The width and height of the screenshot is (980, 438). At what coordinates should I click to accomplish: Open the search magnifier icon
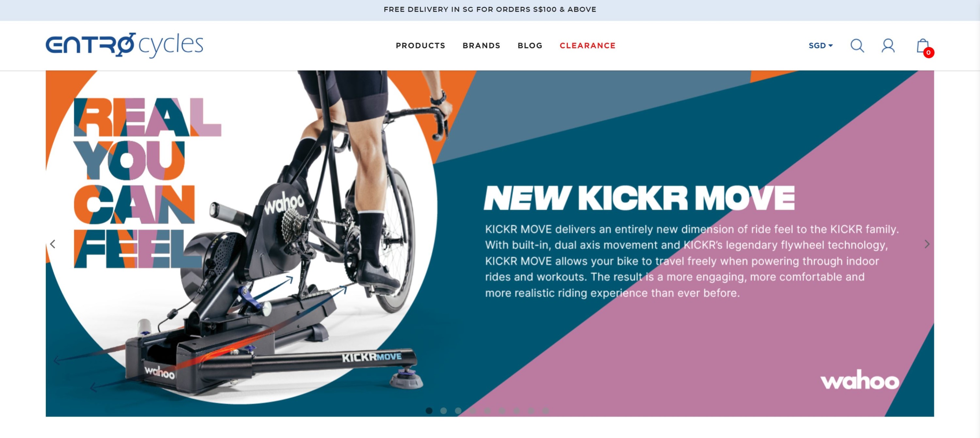pyautogui.click(x=857, y=46)
